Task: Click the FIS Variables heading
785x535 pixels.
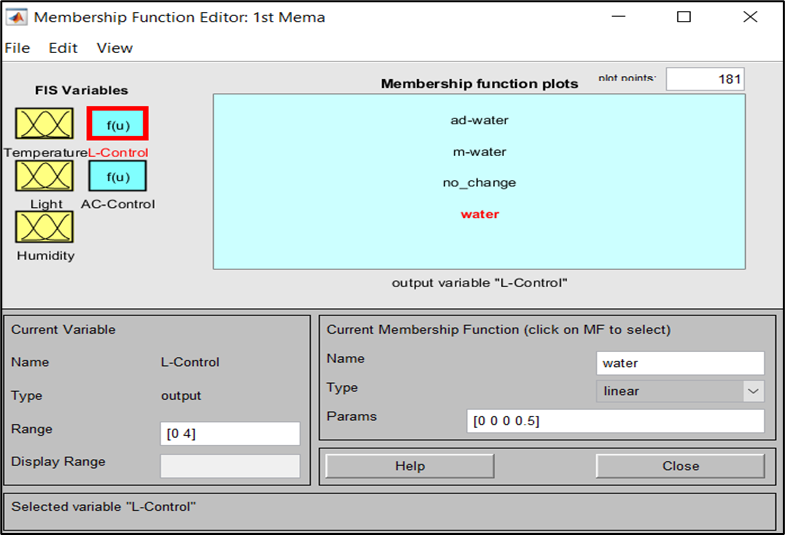Action: pos(82,90)
